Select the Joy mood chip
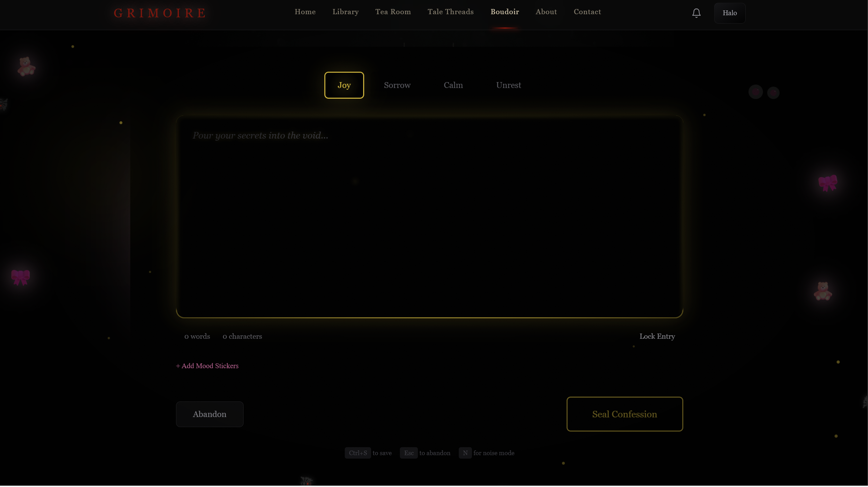Viewport: 868px width, 487px height. [x=344, y=85]
